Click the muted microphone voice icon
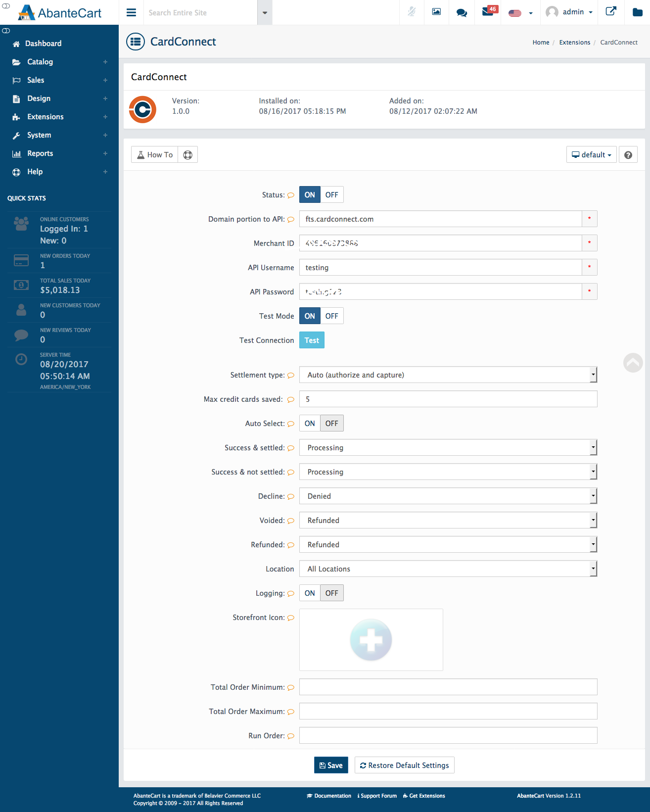Viewport: 650px width, 812px height. pos(412,12)
